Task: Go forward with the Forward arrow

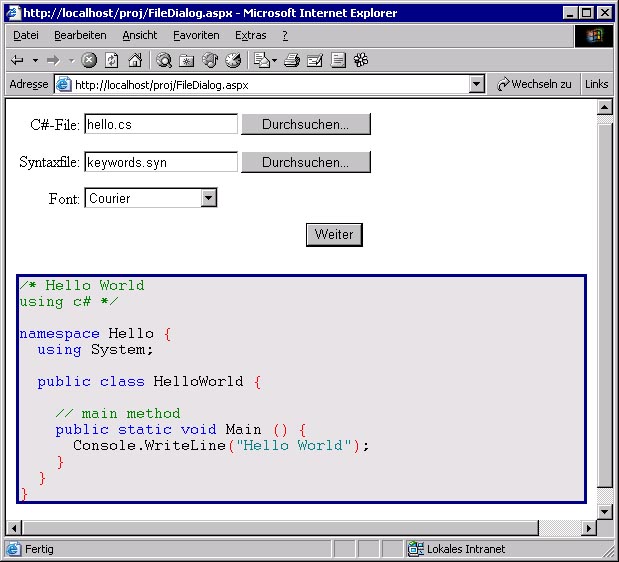Action: click(x=53, y=60)
